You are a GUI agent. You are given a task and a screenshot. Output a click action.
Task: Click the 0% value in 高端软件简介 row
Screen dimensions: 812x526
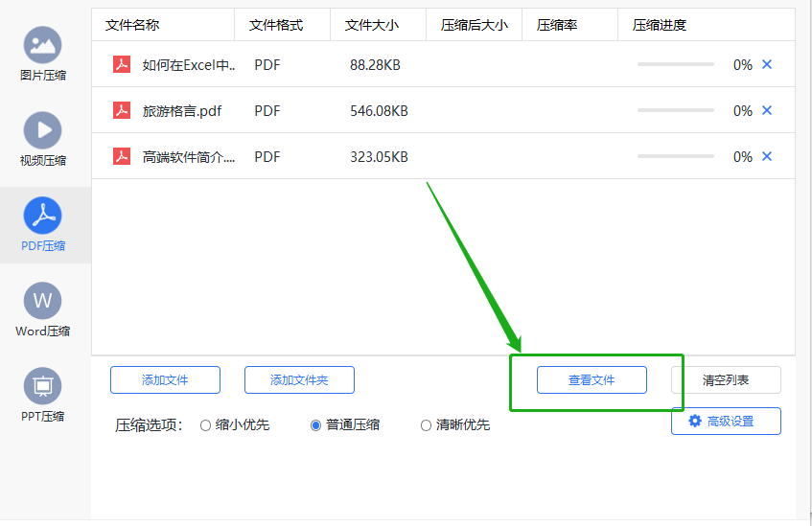tap(743, 157)
